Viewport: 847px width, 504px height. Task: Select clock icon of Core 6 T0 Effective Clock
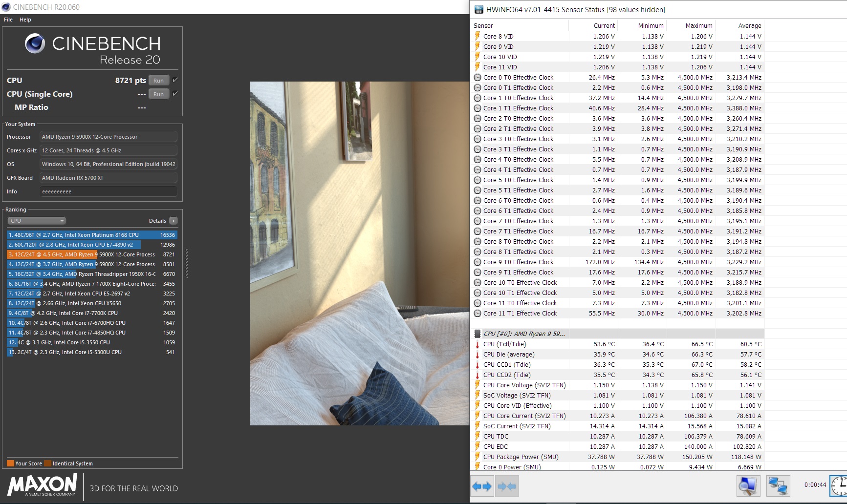[x=478, y=200]
